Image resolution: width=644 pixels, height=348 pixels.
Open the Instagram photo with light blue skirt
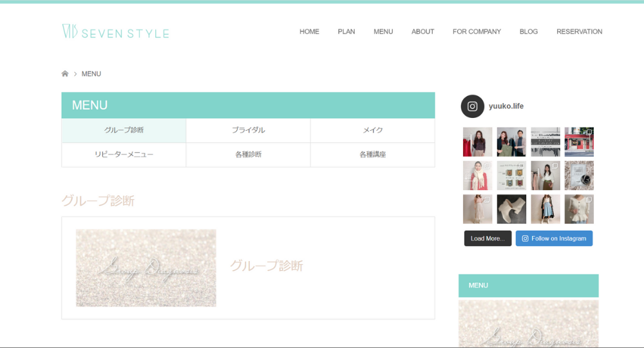545,209
